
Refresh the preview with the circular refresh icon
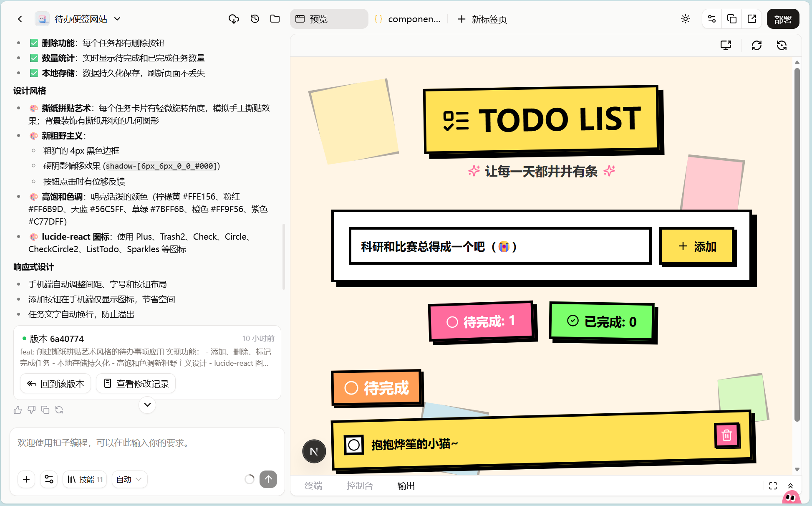757,45
